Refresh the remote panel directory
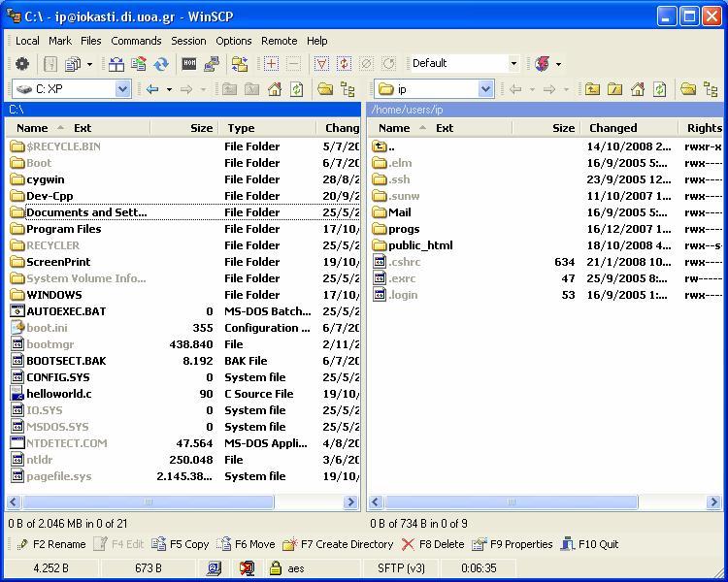Image resolution: width=728 pixels, height=582 pixels. pos(660,88)
